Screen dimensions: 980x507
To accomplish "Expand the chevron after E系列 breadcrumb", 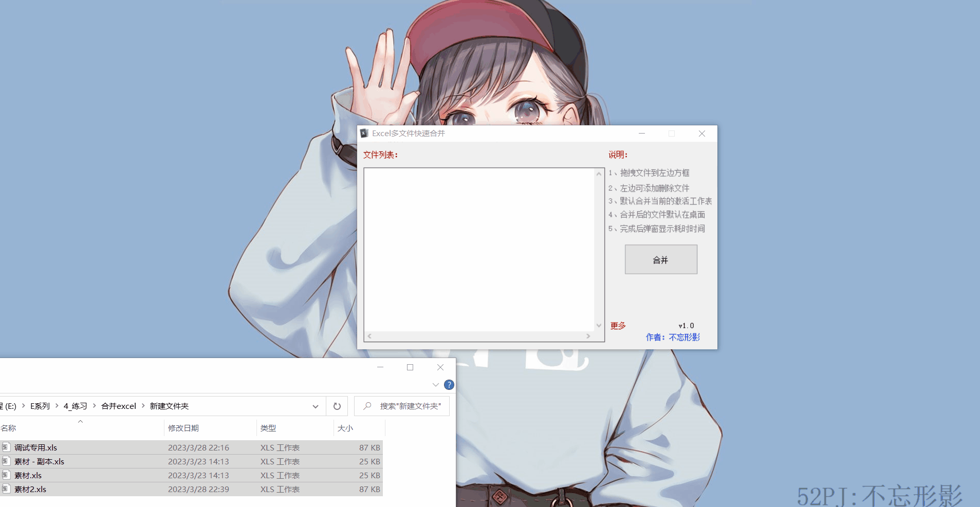I will point(57,406).
